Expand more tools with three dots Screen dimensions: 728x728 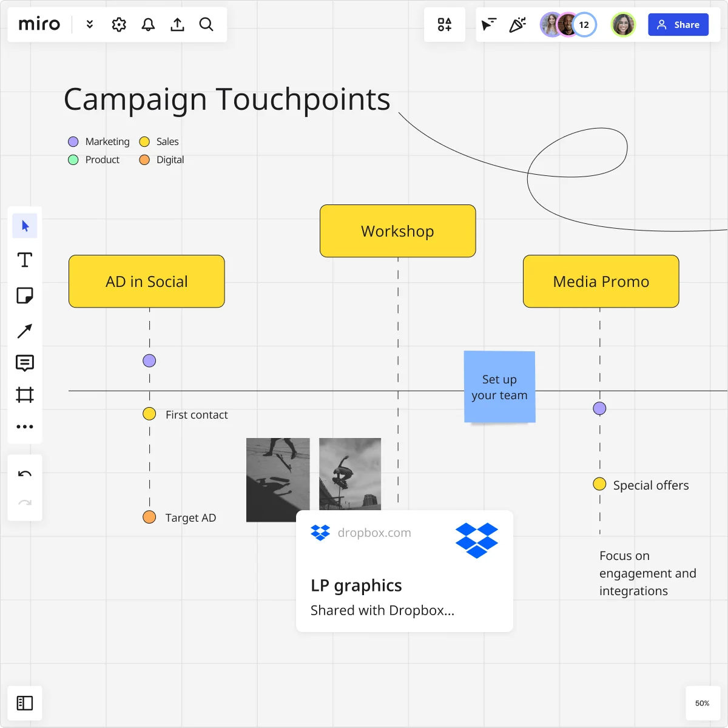[x=25, y=426]
